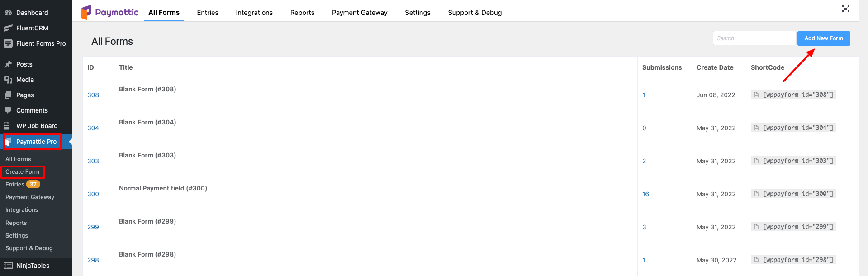The height and width of the screenshot is (276, 868).
Task: Open Reports in sidebar submenu
Action: click(16, 223)
